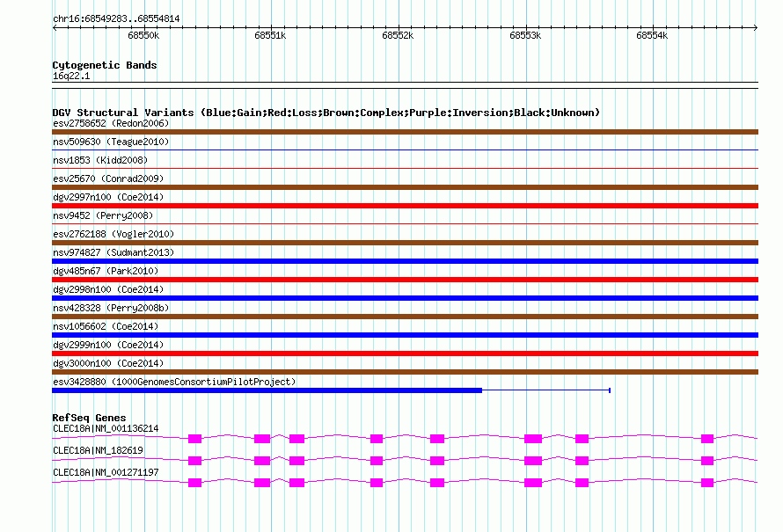The width and height of the screenshot is (783, 532).
Task: Click the 16q22.1 cytogenetic band label
Action: [71, 76]
